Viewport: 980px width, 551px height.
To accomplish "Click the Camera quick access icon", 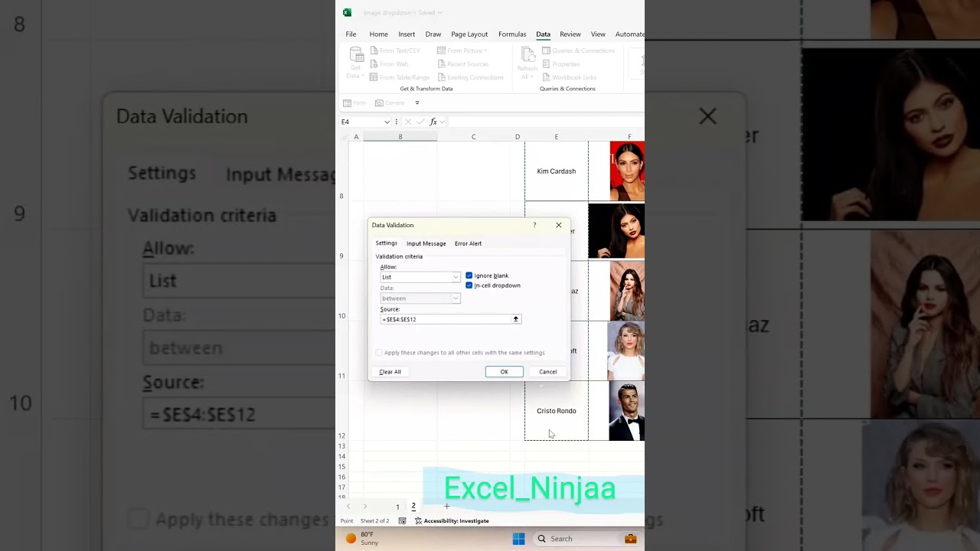I will [379, 103].
